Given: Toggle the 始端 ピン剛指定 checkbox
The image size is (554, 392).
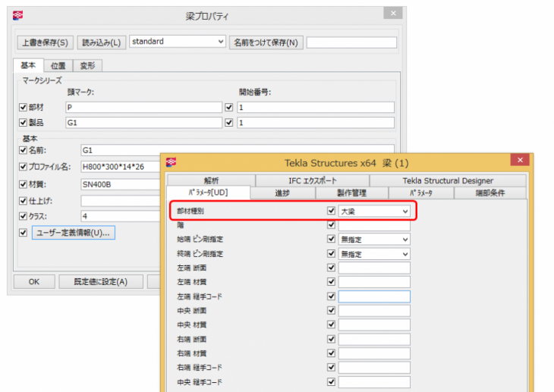Looking at the screenshot, I should (x=331, y=239).
